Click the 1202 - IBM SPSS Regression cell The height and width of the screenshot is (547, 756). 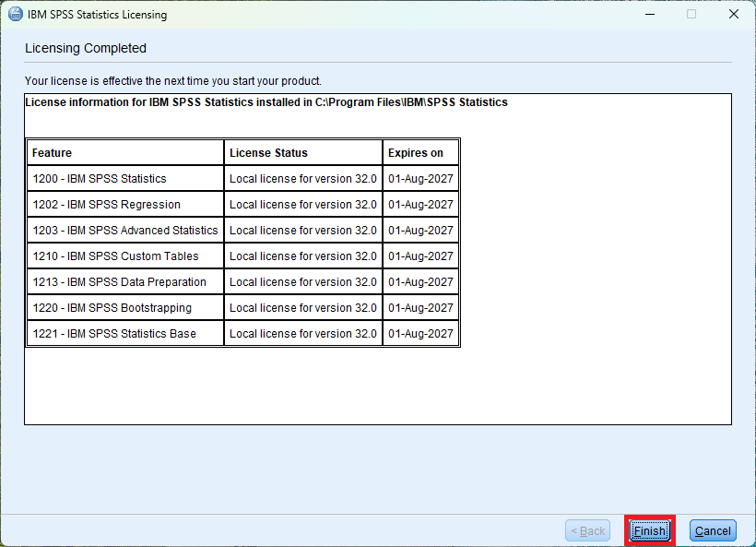click(x=125, y=205)
